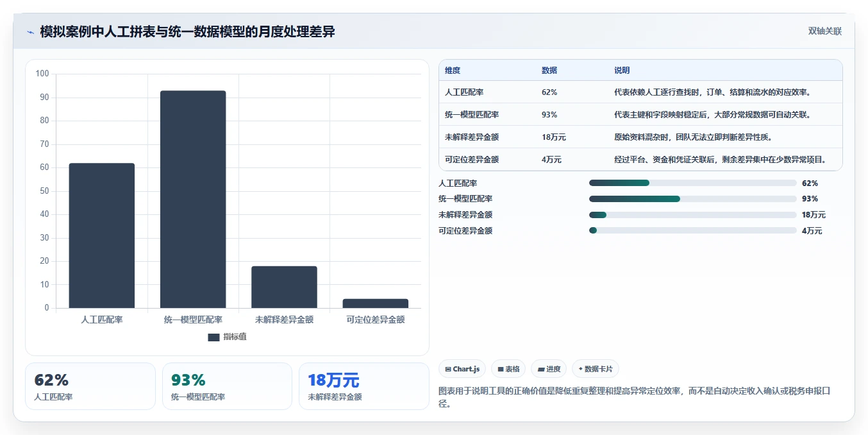Viewport: 868px width, 435px height.
Task: Select the 统一模型匹配率 table row cell
Action: [472, 115]
